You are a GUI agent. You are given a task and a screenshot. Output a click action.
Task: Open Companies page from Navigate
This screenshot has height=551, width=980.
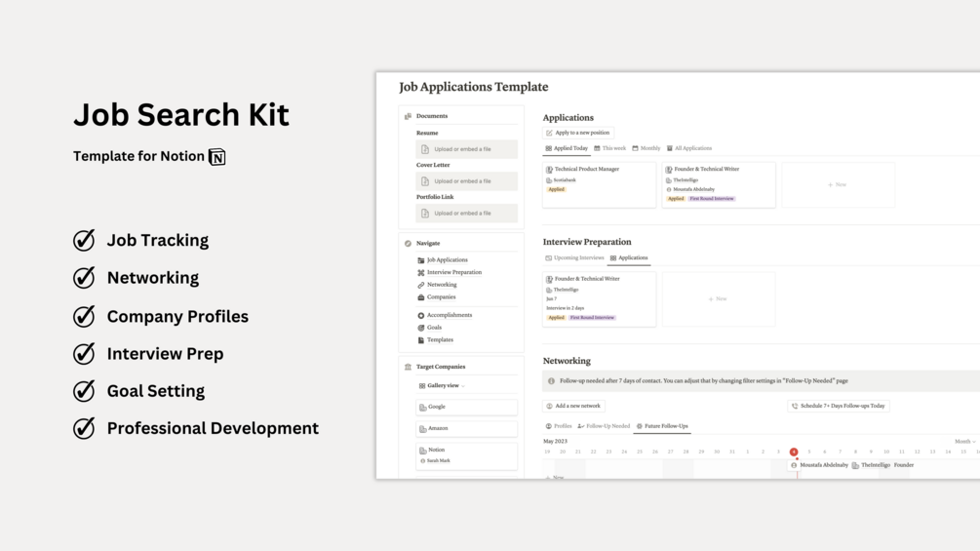coord(441,297)
